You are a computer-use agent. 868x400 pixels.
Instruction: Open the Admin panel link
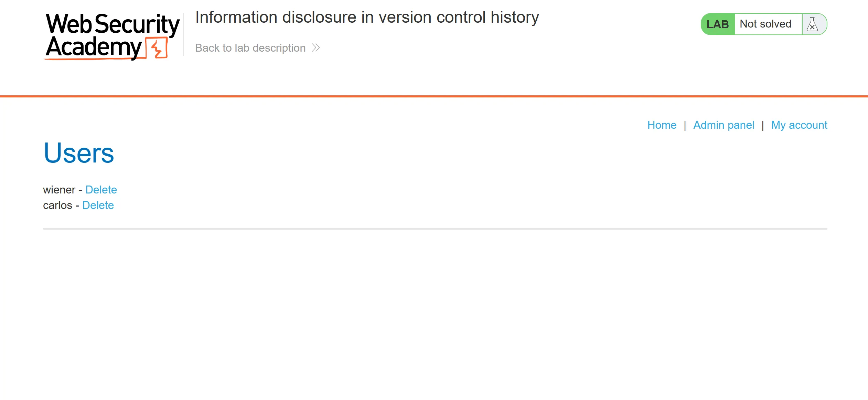pos(724,125)
